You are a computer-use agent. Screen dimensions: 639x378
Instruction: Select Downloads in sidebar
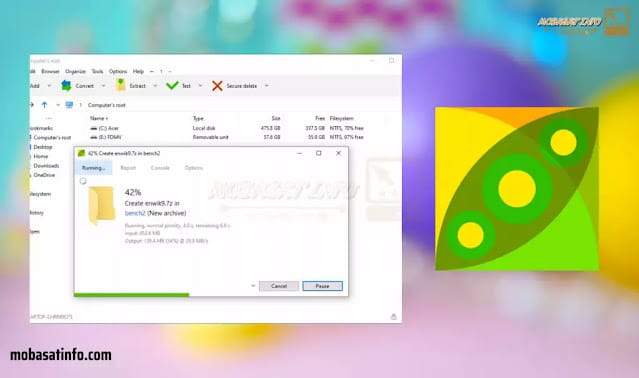coord(46,166)
